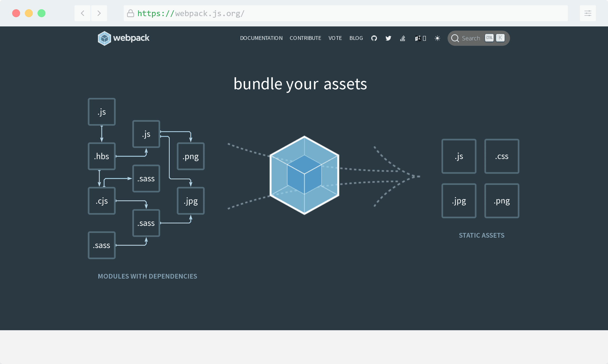Viewport: 608px width, 364px height.
Task: Click the .hbs module box in the diagram
Action: 102,156
